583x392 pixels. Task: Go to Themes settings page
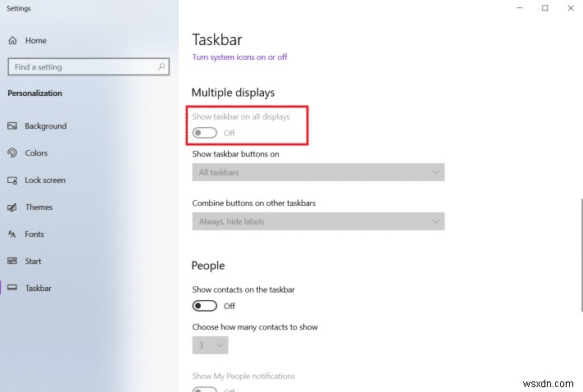39,207
